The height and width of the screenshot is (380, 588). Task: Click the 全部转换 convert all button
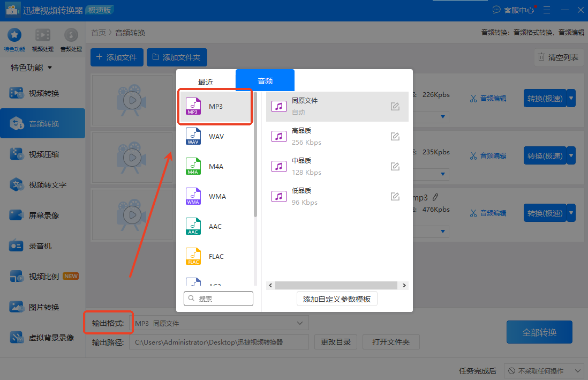click(x=539, y=332)
